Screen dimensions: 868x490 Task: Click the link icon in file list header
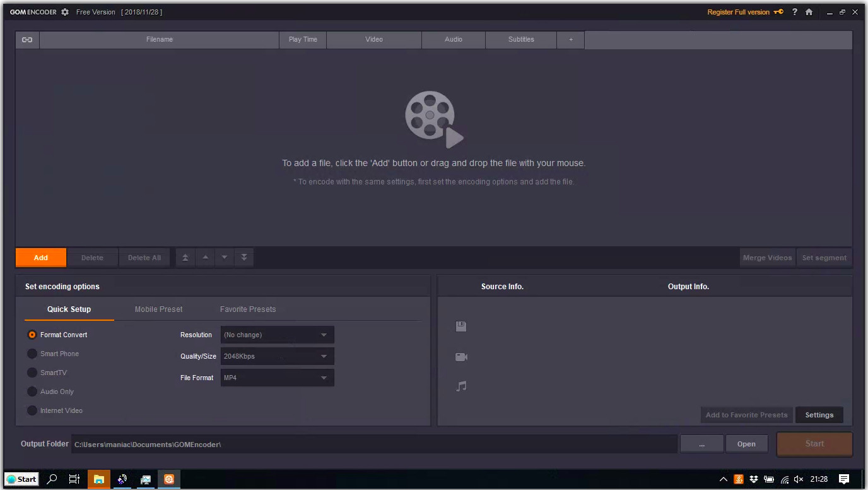pyautogui.click(x=27, y=39)
